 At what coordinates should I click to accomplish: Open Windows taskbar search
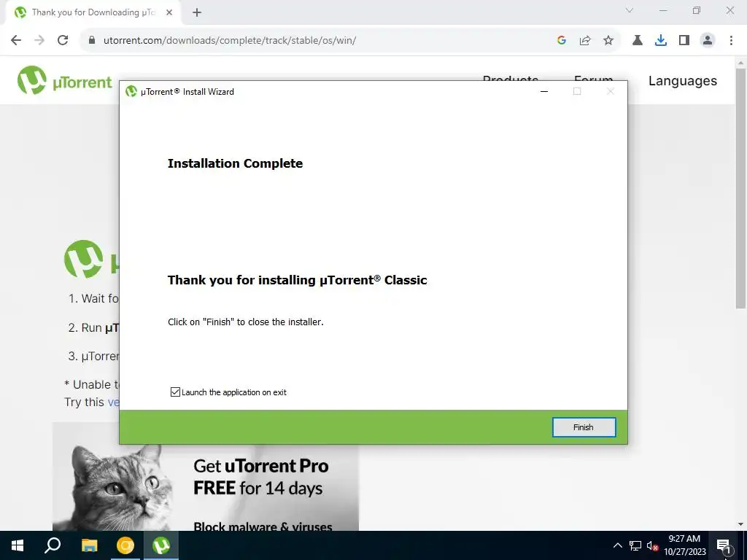pos(53,545)
